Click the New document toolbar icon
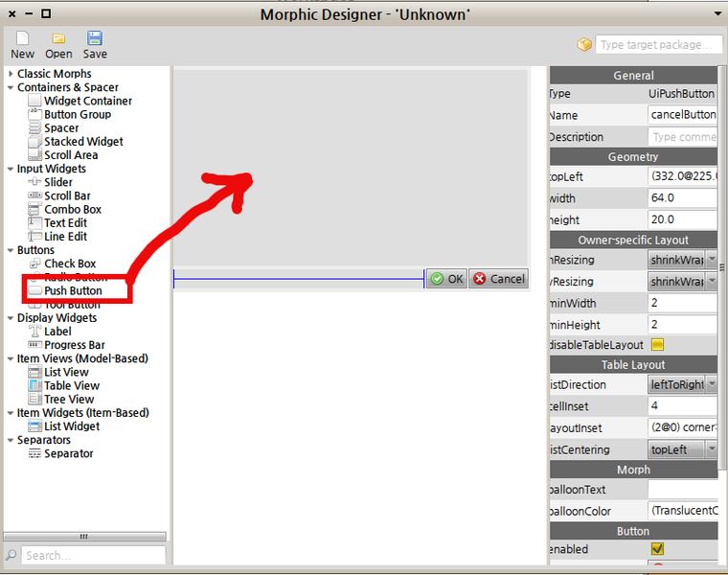 click(x=22, y=38)
